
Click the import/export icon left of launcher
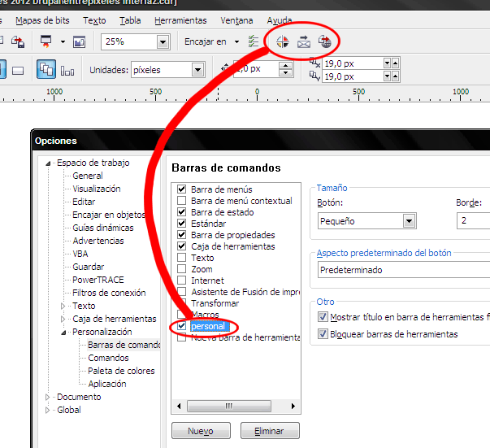coord(18,41)
